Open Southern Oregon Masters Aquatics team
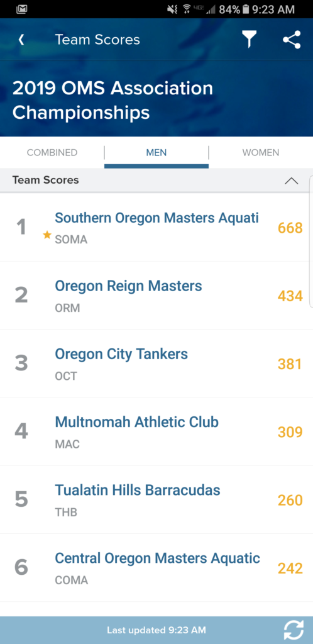The width and height of the screenshot is (313, 644). coord(156,227)
